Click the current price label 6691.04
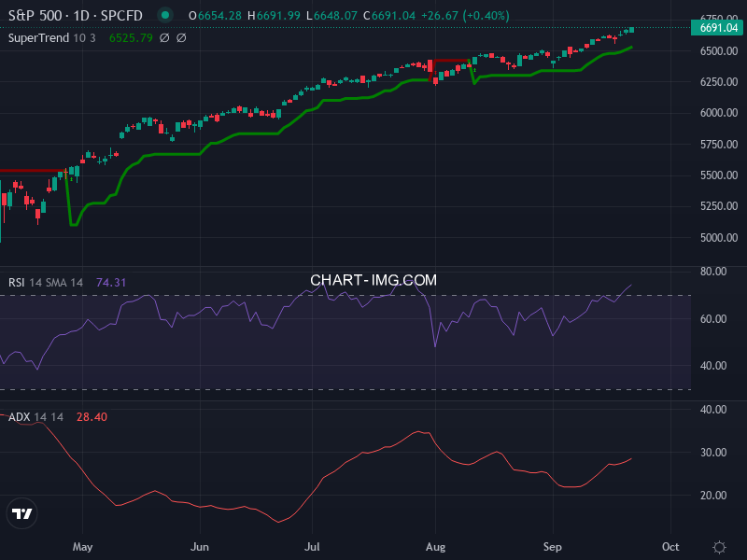Screen dimensions: 747x560 (718, 28)
